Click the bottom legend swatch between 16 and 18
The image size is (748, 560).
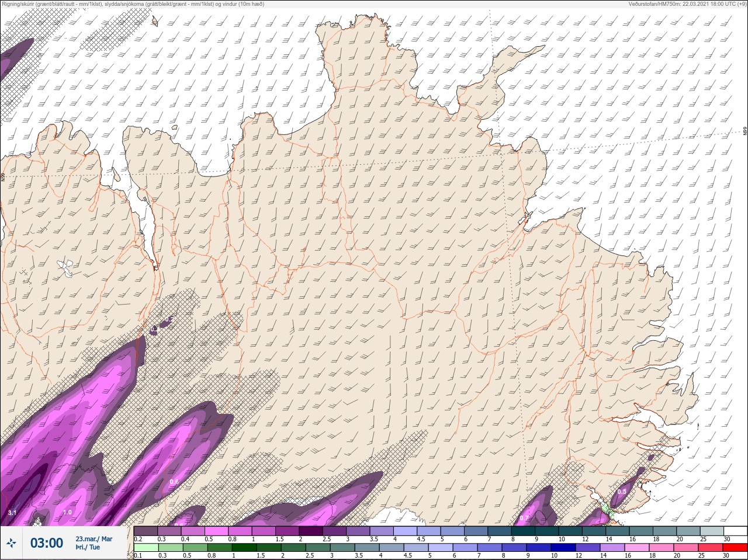pos(637,548)
